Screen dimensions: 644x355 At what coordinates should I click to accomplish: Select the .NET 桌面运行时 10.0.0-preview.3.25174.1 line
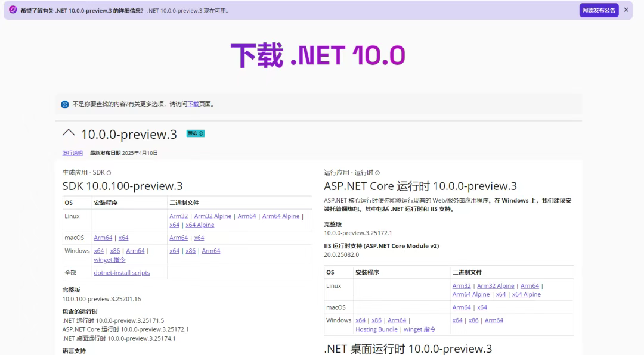point(119,338)
